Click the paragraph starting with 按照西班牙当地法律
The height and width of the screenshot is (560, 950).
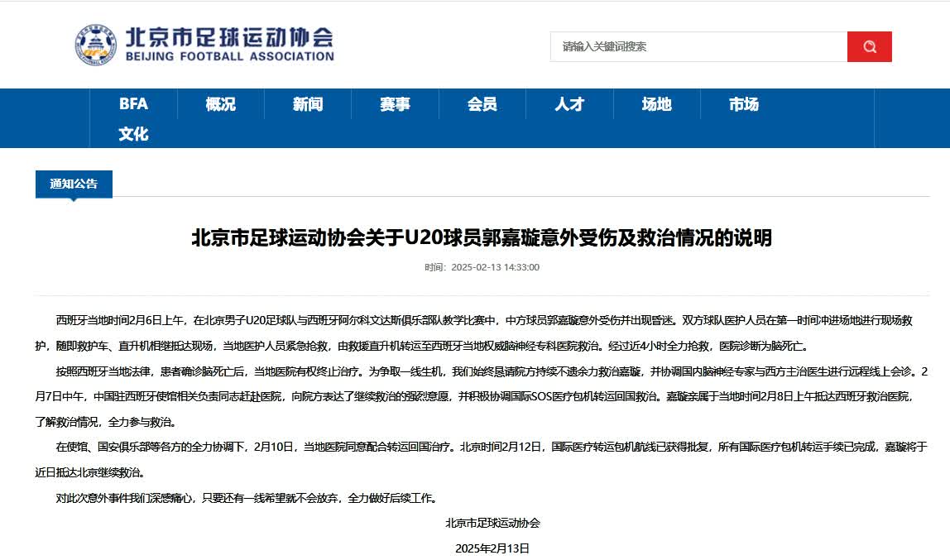[x=482, y=395]
